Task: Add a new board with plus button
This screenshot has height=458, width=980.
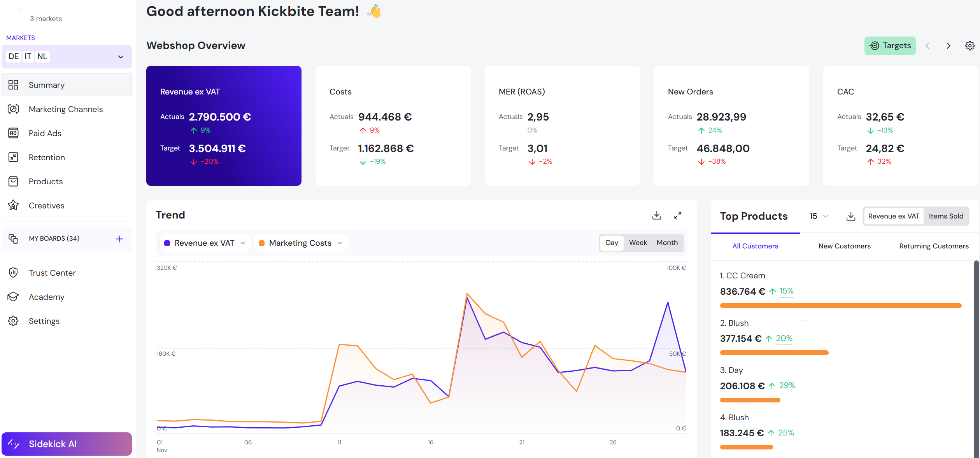Action: point(119,239)
